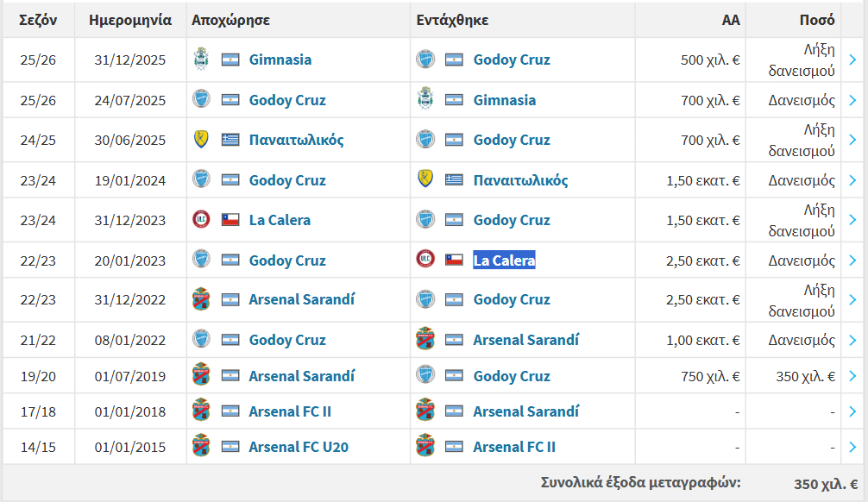The image size is (868, 502).
Task: Click the Ποσό column header
Action: coord(817,20)
